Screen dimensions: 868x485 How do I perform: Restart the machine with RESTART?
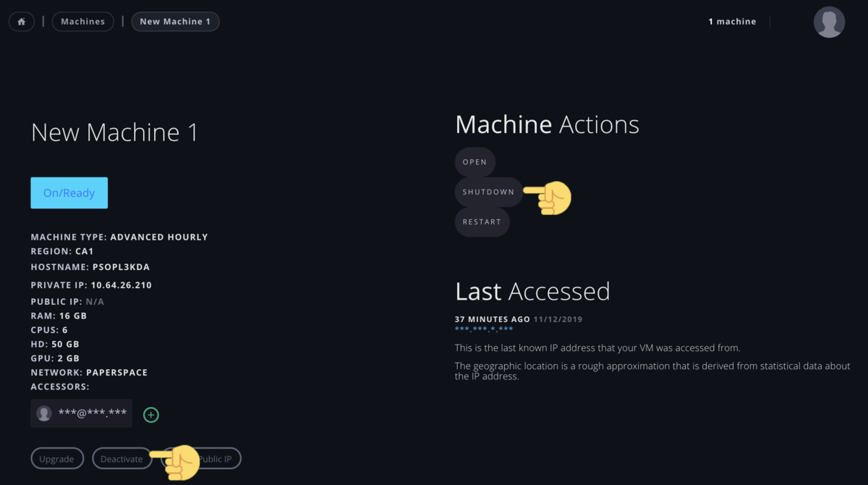pos(482,222)
